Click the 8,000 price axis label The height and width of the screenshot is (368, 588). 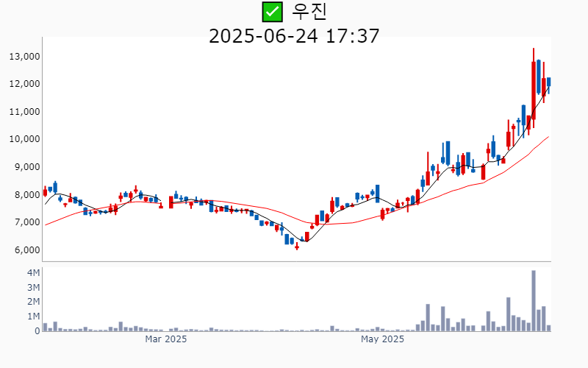[27, 195]
